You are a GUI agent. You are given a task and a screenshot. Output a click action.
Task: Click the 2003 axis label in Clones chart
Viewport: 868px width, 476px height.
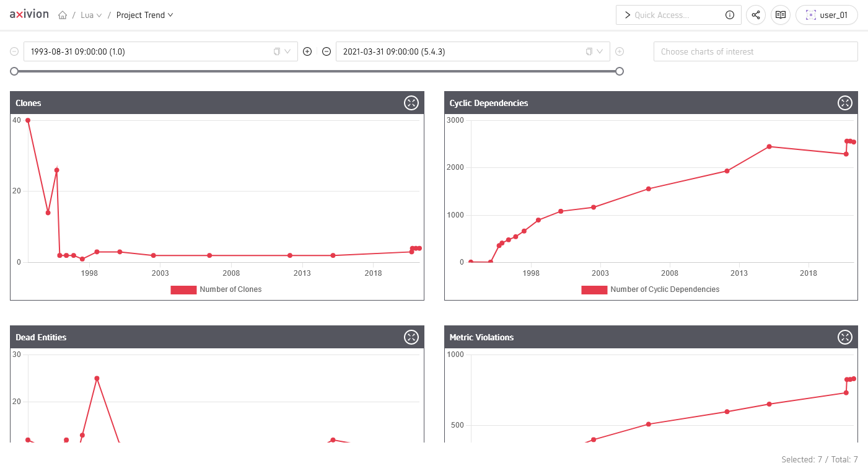coord(160,273)
